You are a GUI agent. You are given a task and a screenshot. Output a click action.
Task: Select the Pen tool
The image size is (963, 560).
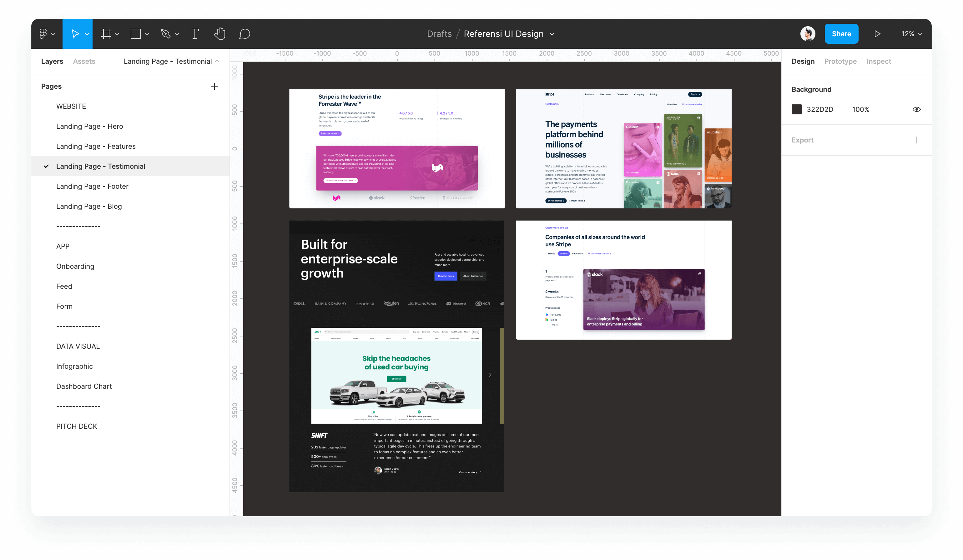[165, 34]
